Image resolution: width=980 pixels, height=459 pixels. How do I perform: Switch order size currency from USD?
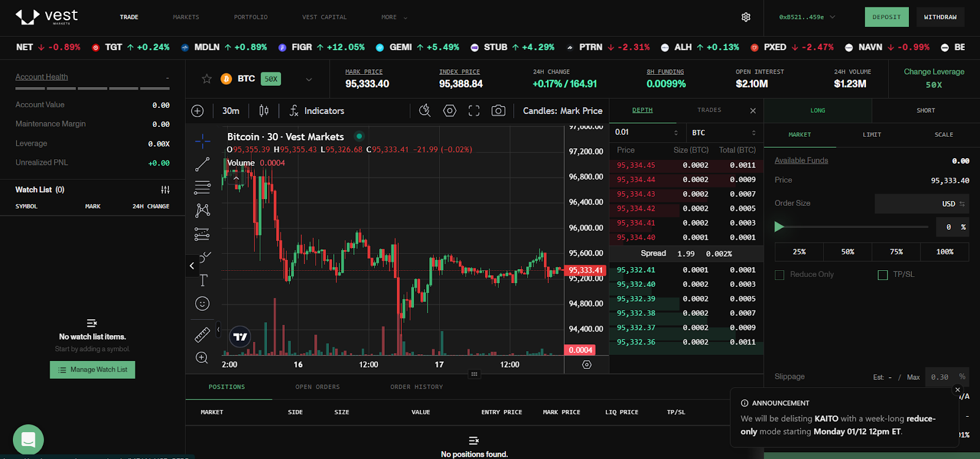pos(953,203)
